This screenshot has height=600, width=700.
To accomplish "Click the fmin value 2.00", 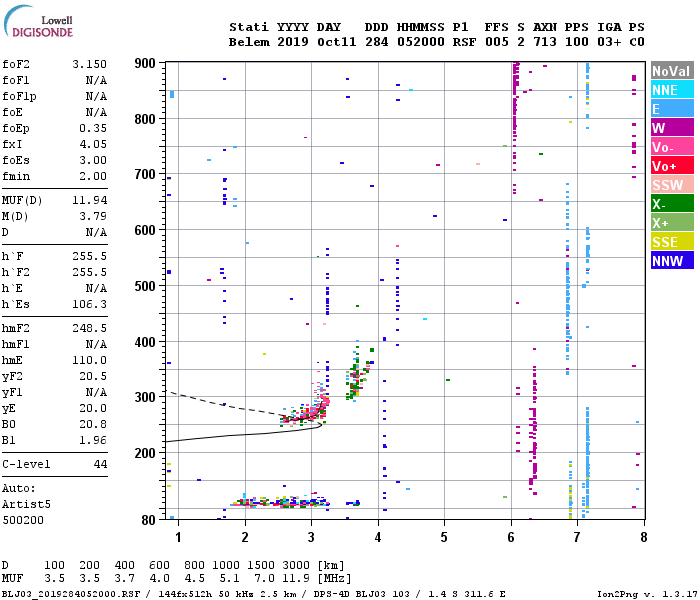I will point(93,176).
